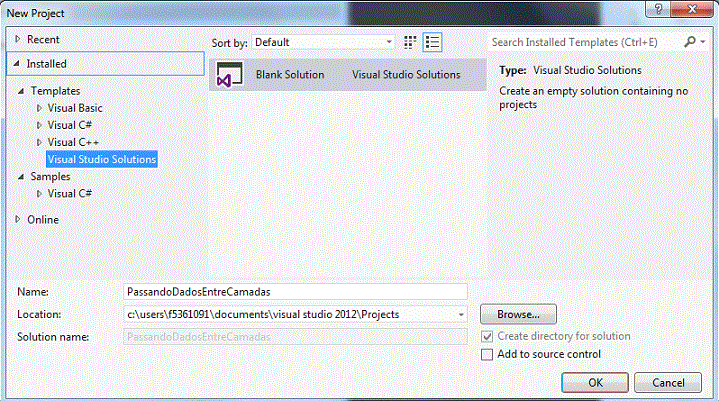
Task: Click the Blank Solution template icon
Action: [x=229, y=75]
